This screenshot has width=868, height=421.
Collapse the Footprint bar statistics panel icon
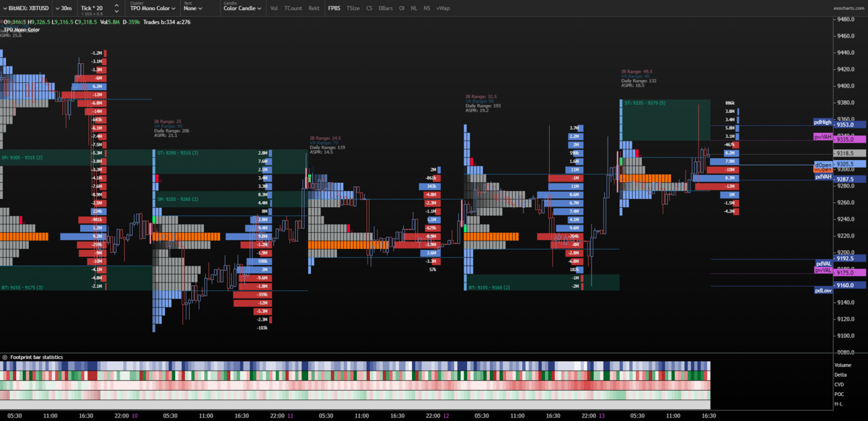[x=5, y=357]
